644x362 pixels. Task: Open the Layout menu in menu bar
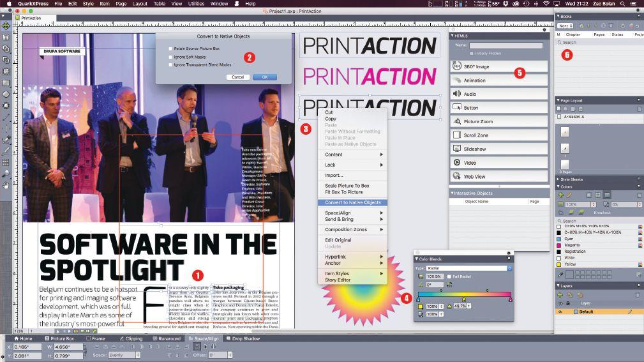point(140,4)
